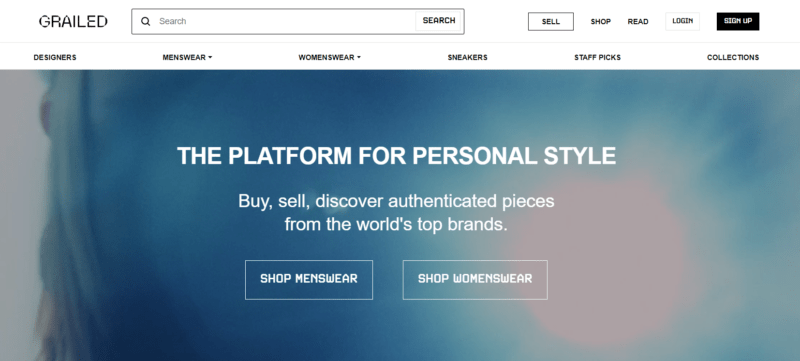
Task: Expand the Menswear dropdown arrow
Action: coord(210,58)
